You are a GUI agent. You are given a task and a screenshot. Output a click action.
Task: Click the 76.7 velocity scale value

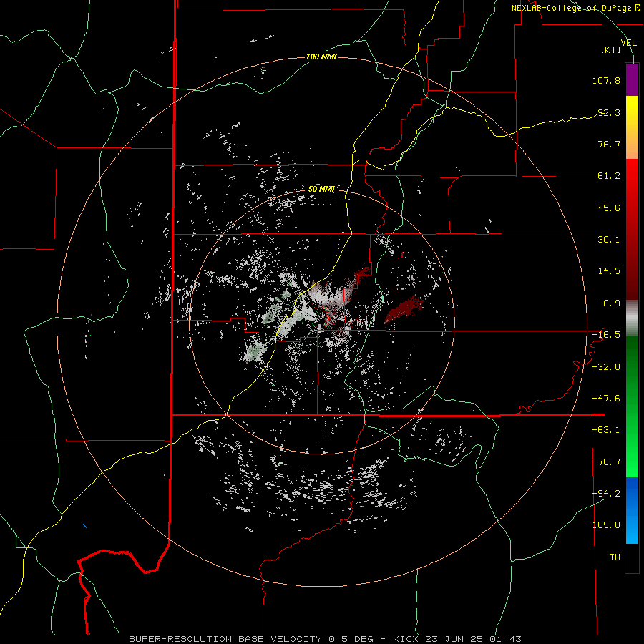(x=609, y=144)
